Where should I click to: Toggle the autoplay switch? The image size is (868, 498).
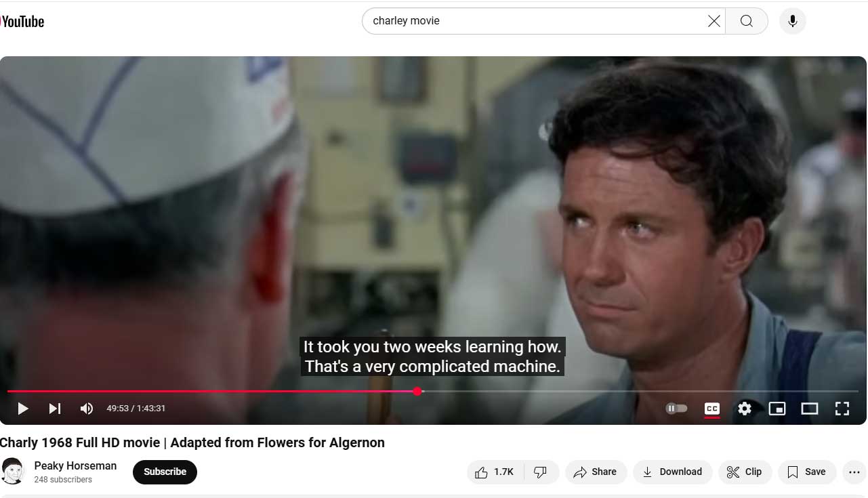(676, 409)
